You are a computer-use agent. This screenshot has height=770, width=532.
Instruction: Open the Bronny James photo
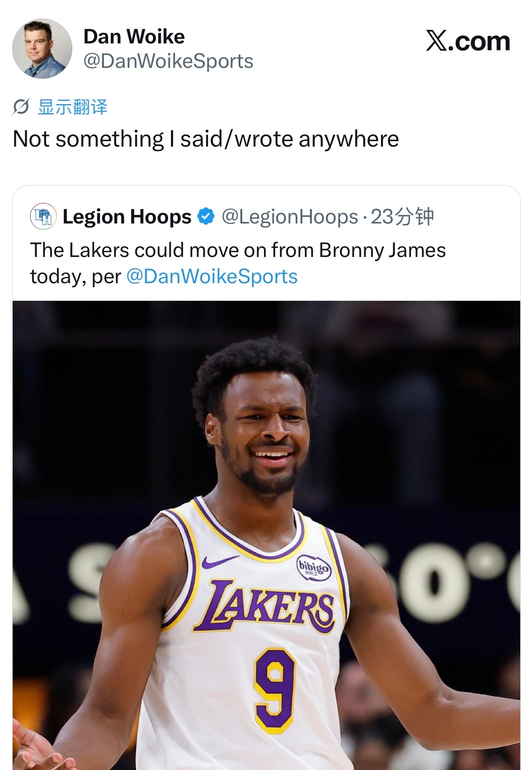click(x=266, y=535)
